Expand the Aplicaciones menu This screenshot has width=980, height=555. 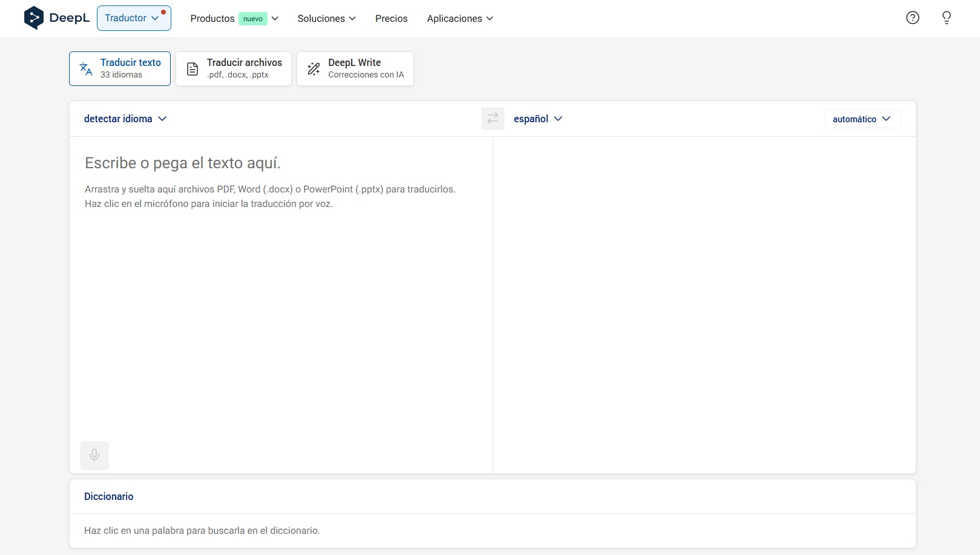(x=460, y=19)
